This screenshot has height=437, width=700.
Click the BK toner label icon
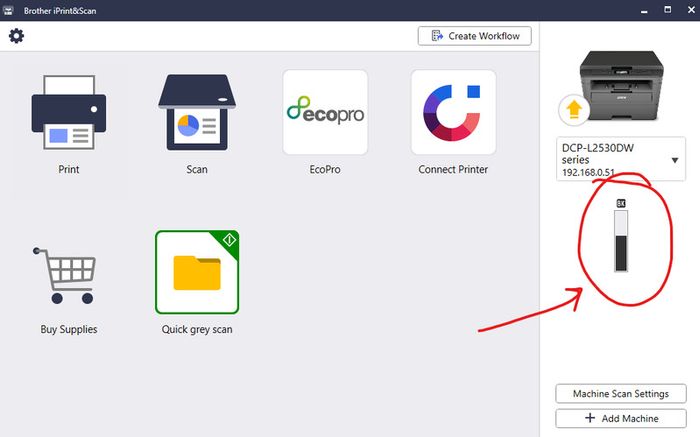[x=621, y=204]
